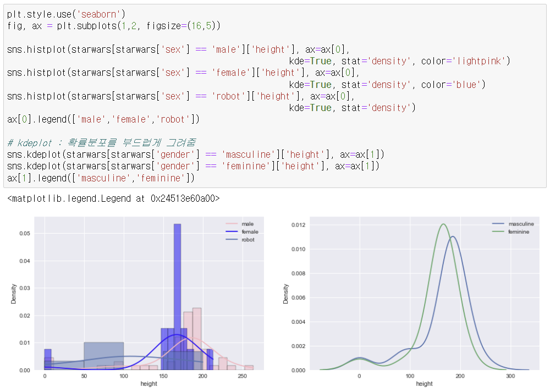Image resolution: width=550 pixels, height=392 pixels.
Task: Click the Korean '# kdeplot' comment line
Action: tap(101, 143)
